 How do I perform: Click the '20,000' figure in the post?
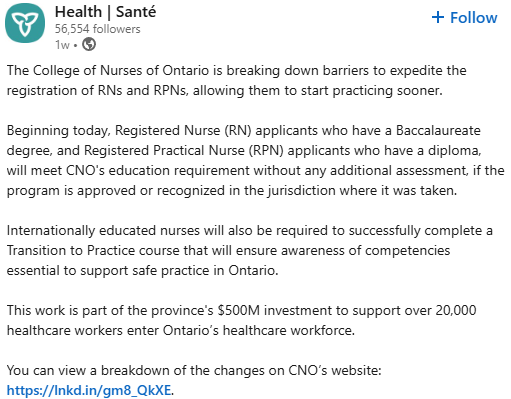[456, 310]
